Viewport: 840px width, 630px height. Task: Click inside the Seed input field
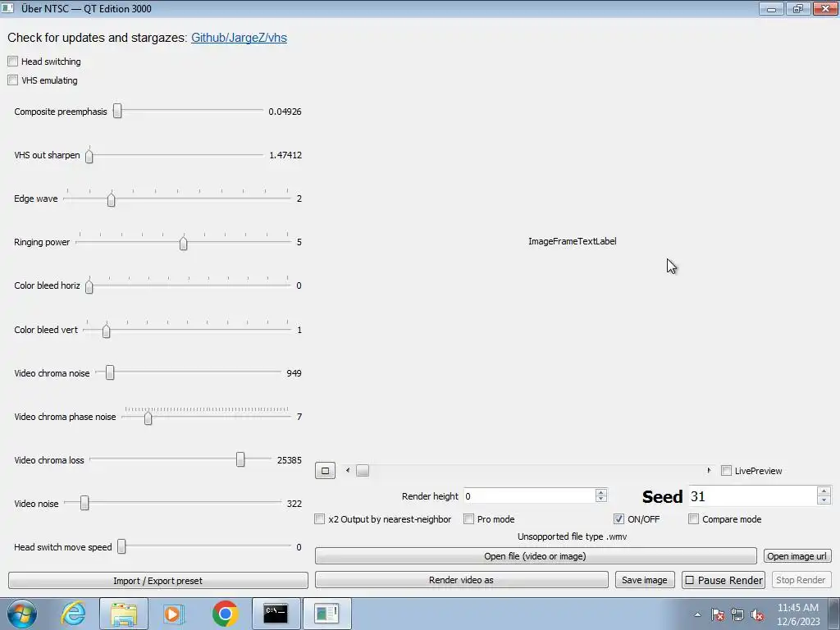point(753,496)
